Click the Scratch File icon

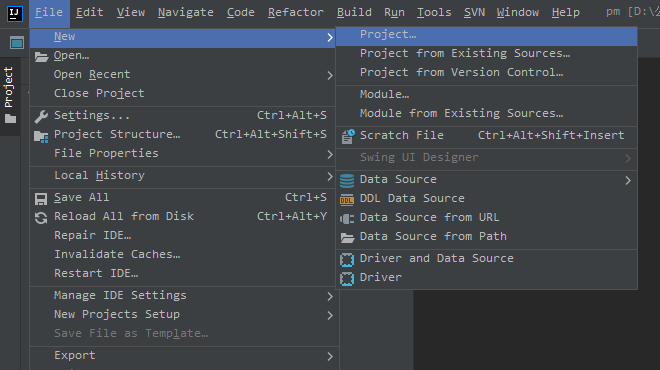347,136
